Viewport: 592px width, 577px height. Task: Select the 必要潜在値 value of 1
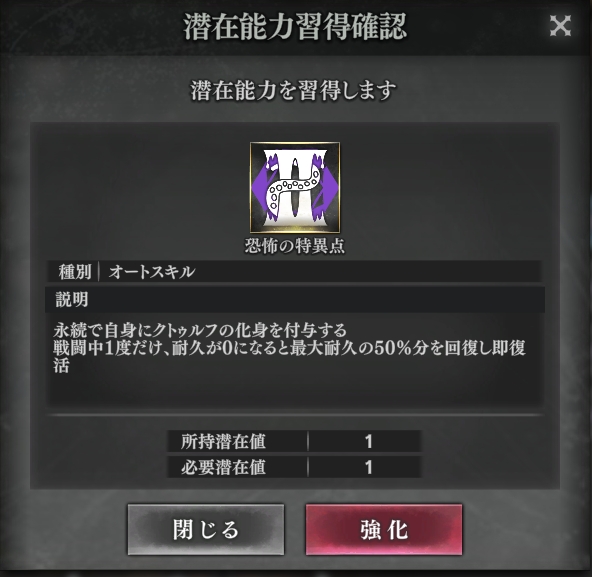(368, 467)
